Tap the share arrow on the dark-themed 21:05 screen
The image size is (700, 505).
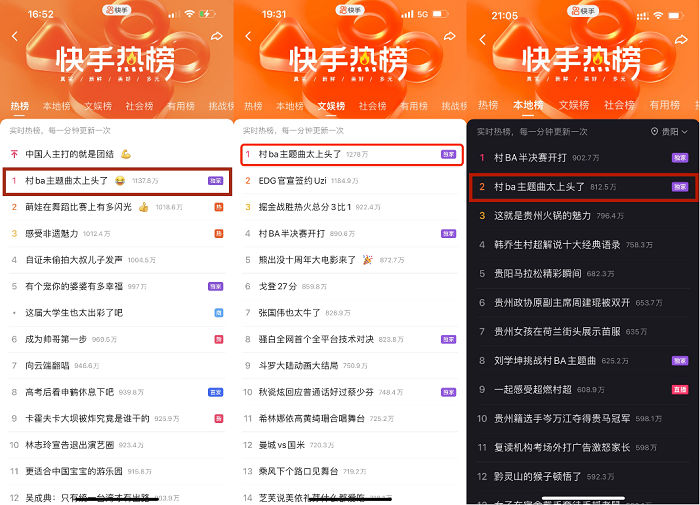point(683,38)
